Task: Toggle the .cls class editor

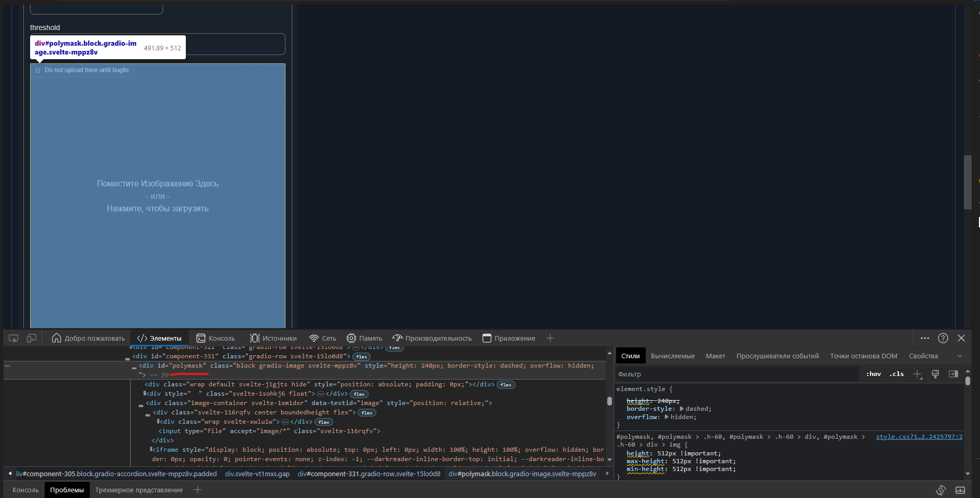Action: [896, 374]
